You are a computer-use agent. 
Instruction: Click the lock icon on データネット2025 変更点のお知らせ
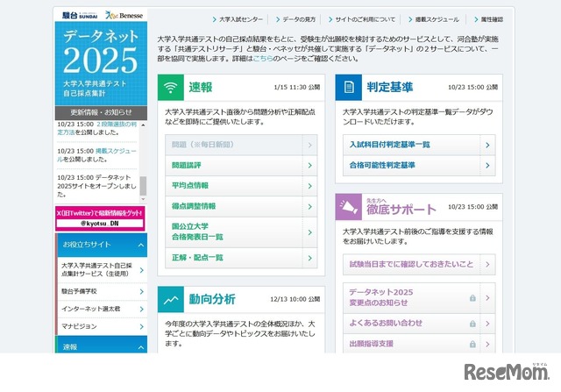(472, 298)
